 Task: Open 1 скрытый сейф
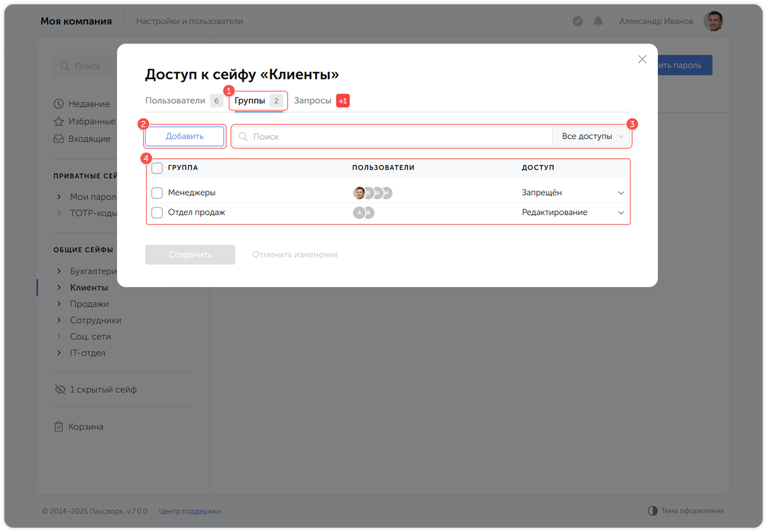coord(103,390)
